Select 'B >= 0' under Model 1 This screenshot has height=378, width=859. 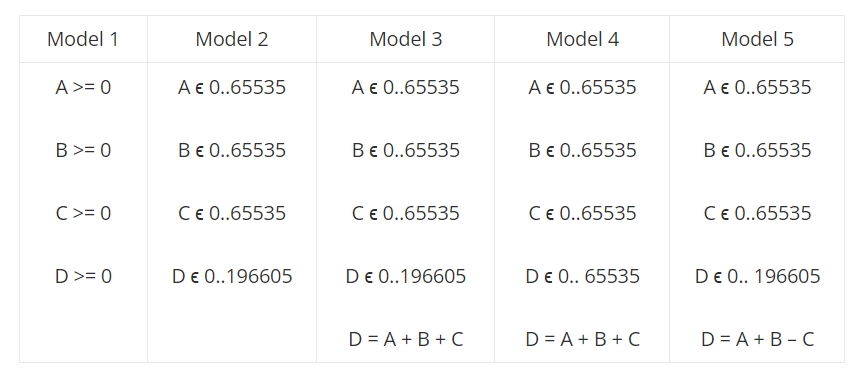click(x=83, y=150)
